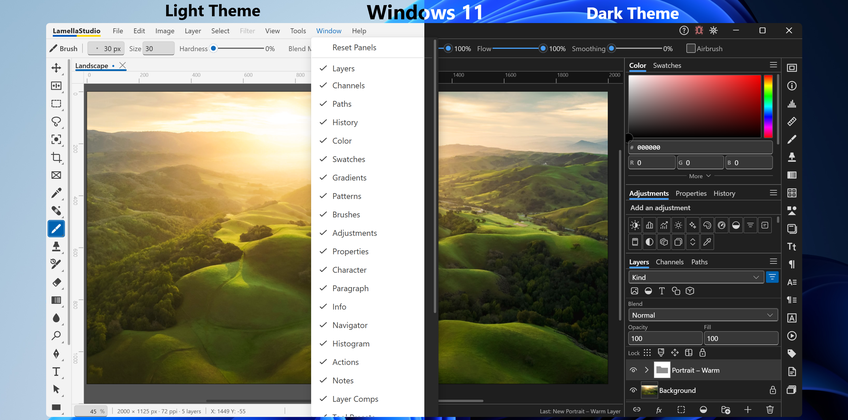
Task: Select the Pen tool
Action: click(x=56, y=354)
